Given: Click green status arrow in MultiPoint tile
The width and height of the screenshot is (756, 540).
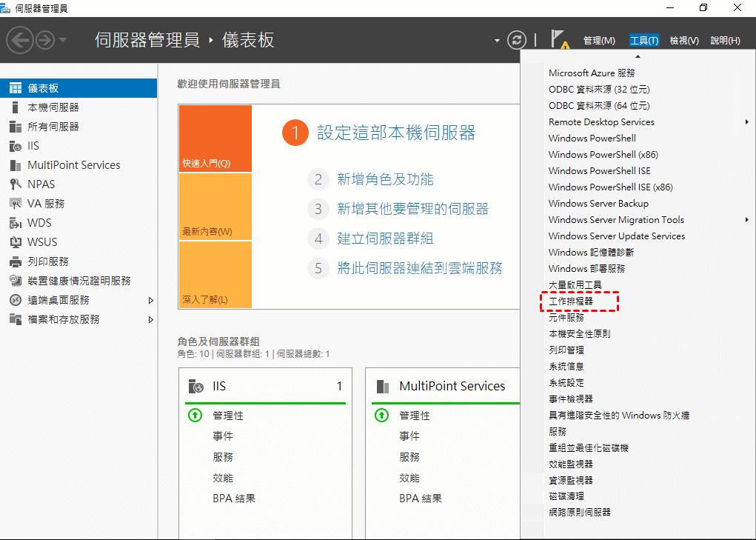Looking at the screenshot, I should [x=382, y=415].
